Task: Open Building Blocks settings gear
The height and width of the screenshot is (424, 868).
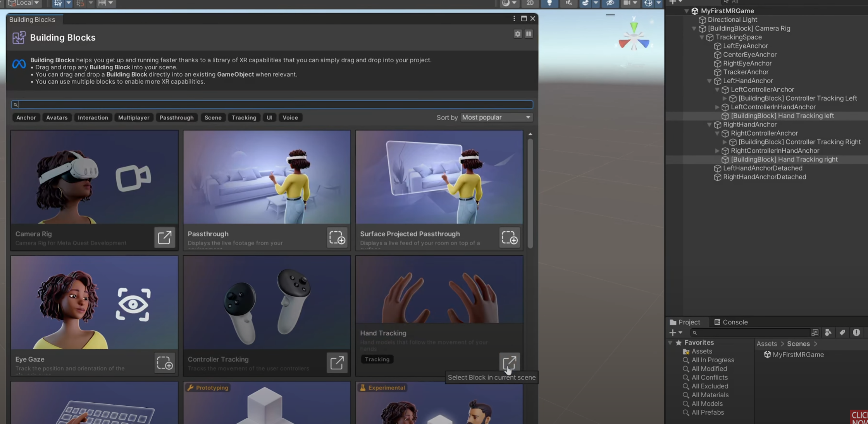Action: coord(518,34)
